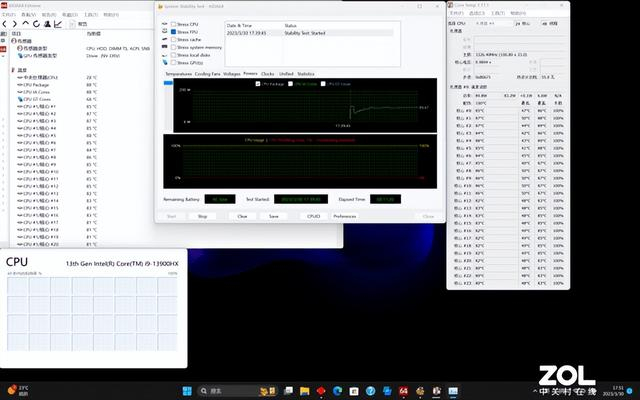The width and height of the screenshot is (640, 400).
Task: Click the weather widget on the taskbar
Action: (13, 388)
